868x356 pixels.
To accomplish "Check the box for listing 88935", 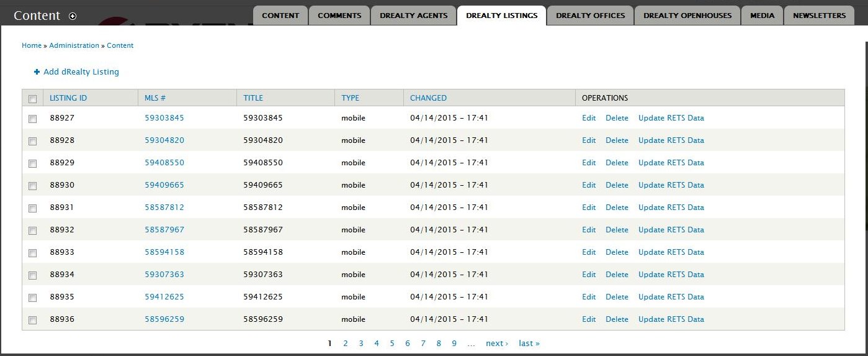I will tap(32, 298).
